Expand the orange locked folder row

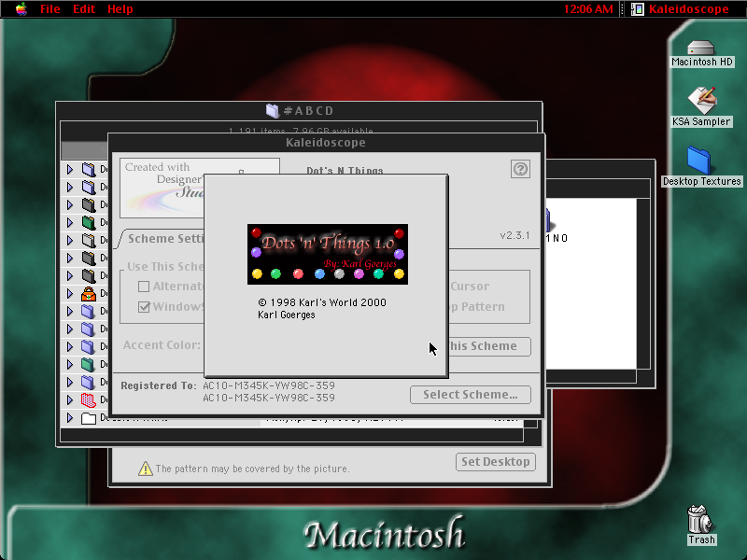point(70,294)
